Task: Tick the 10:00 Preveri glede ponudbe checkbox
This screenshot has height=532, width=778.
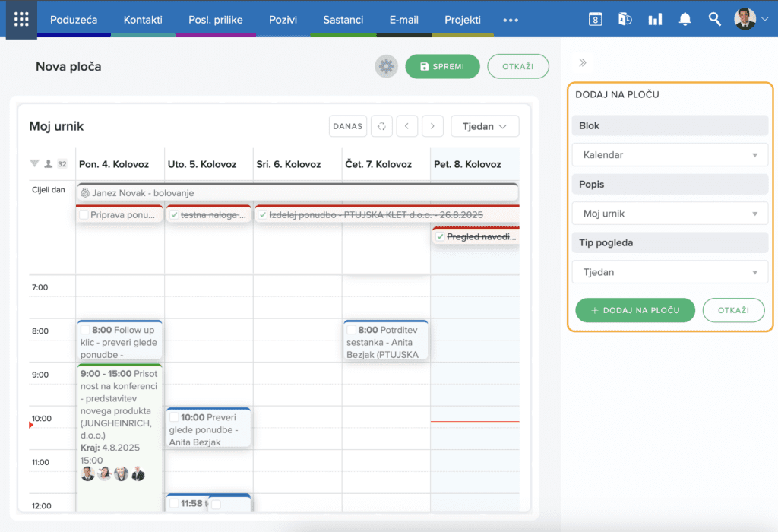Action: [174, 417]
